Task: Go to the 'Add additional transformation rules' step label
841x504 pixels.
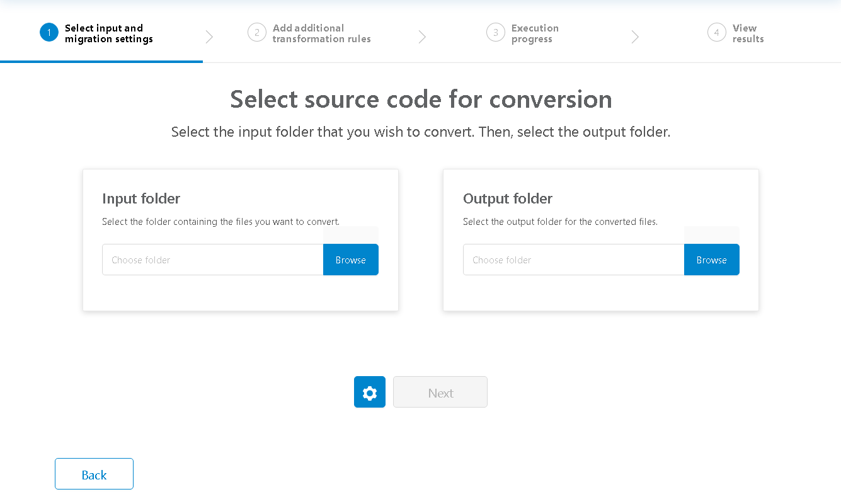Action: [x=321, y=33]
